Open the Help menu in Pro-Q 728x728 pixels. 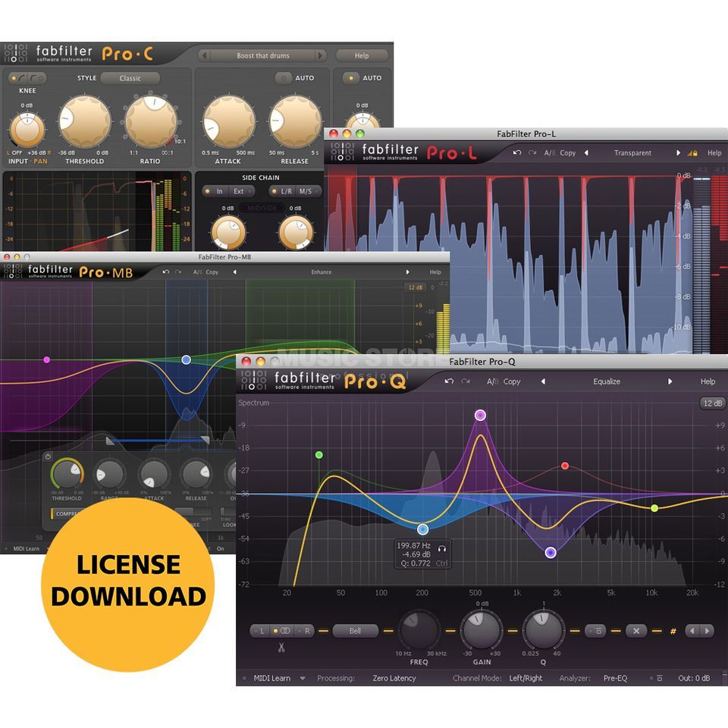coord(707,381)
